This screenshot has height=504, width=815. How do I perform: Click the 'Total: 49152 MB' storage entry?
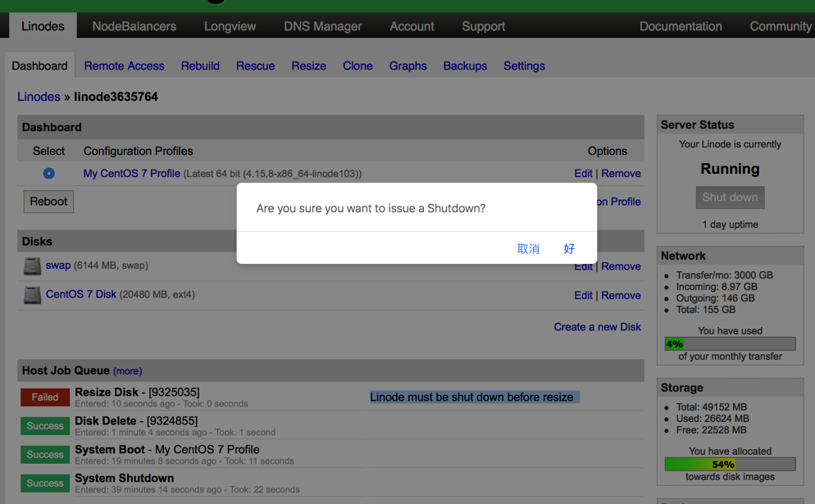tap(711, 406)
